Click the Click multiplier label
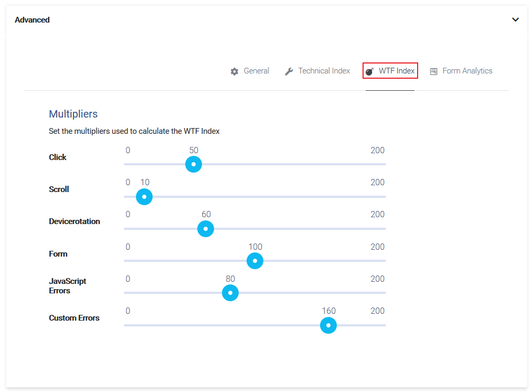The width and height of the screenshot is (532, 392). (58, 157)
